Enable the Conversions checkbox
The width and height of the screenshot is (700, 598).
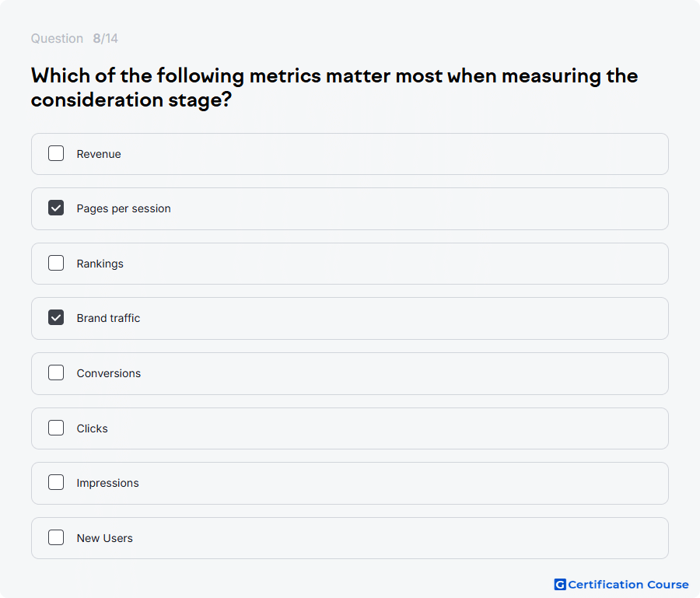point(56,372)
